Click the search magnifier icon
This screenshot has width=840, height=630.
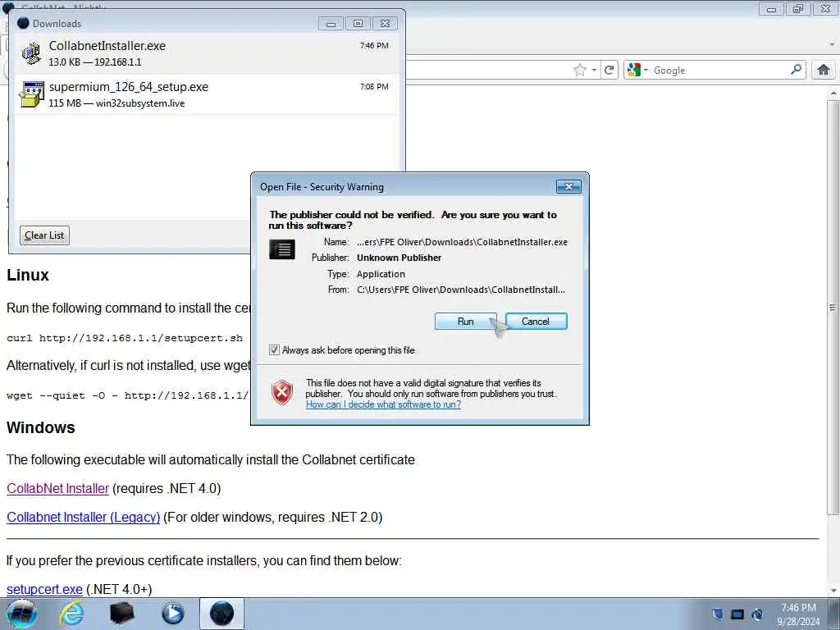tap(796, 70)
